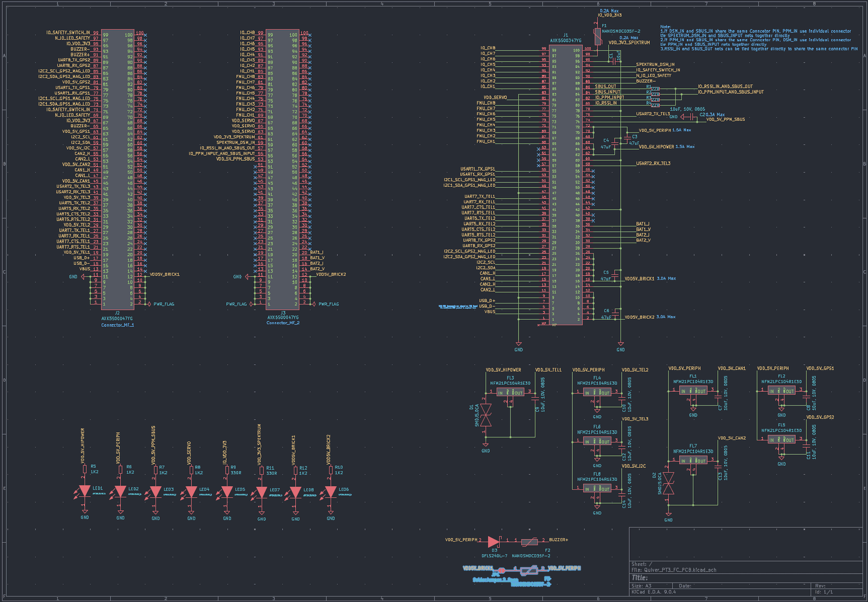Click the J3 connector body
The height and width of the screenshot is (602, 868).
tap(283, 169)
